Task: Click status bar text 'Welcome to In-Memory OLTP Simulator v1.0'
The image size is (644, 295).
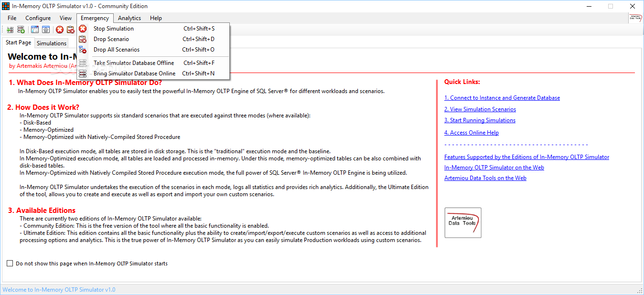Action: click(59, 290)
